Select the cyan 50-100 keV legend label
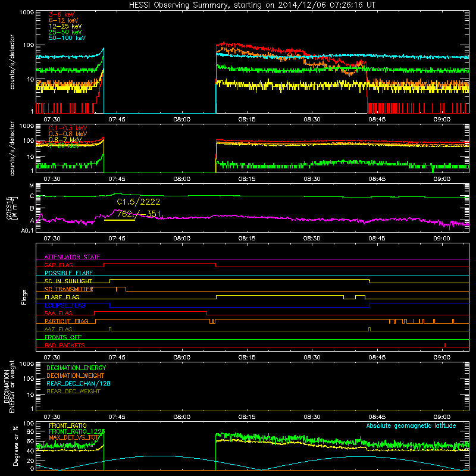Image resolution: width=476 pixels, height=476 pixels. point(67,38)
